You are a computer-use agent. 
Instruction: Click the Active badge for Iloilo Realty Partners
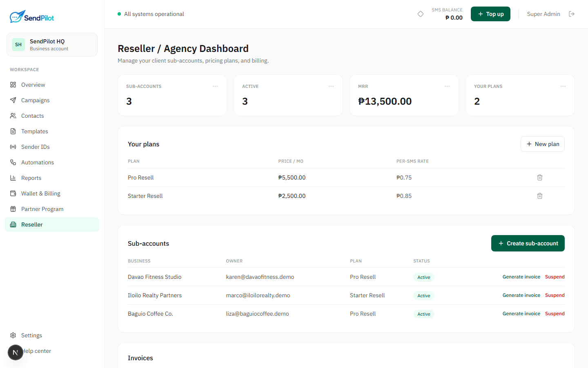click(x=424, y=296)
